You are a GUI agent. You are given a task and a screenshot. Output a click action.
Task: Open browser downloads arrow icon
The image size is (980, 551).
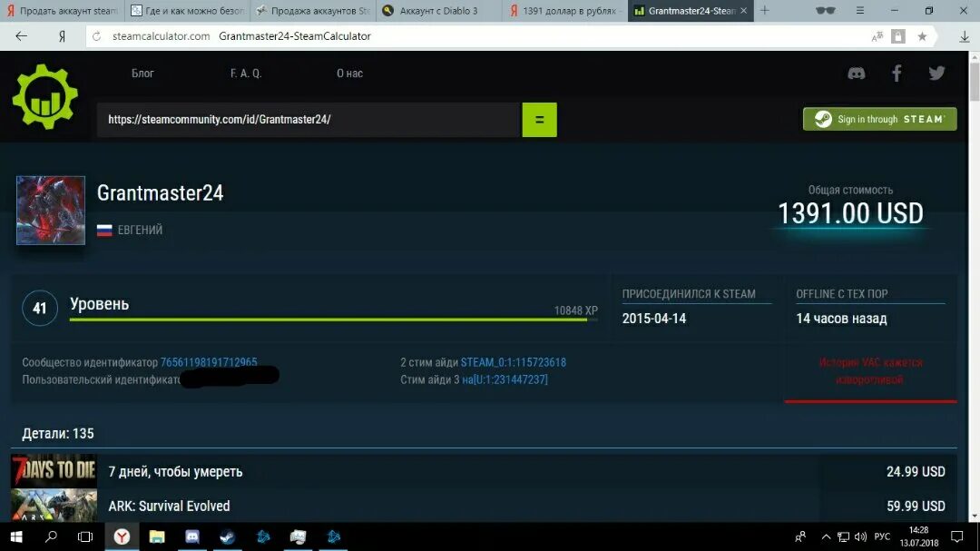(x=965, y=36)
